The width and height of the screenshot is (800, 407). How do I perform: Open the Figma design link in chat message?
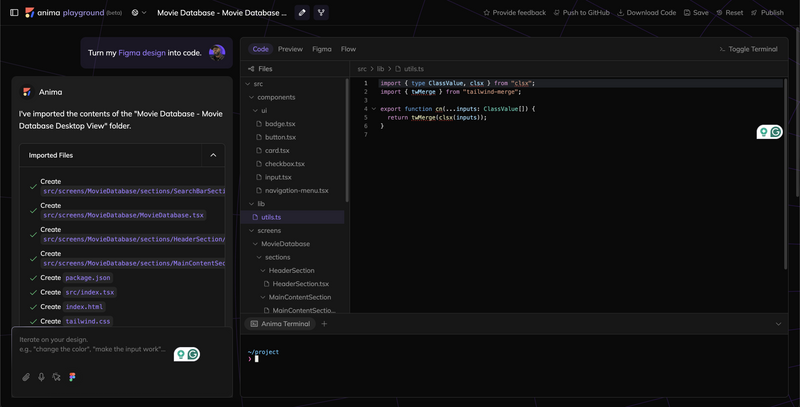click(x=142, y=53)
